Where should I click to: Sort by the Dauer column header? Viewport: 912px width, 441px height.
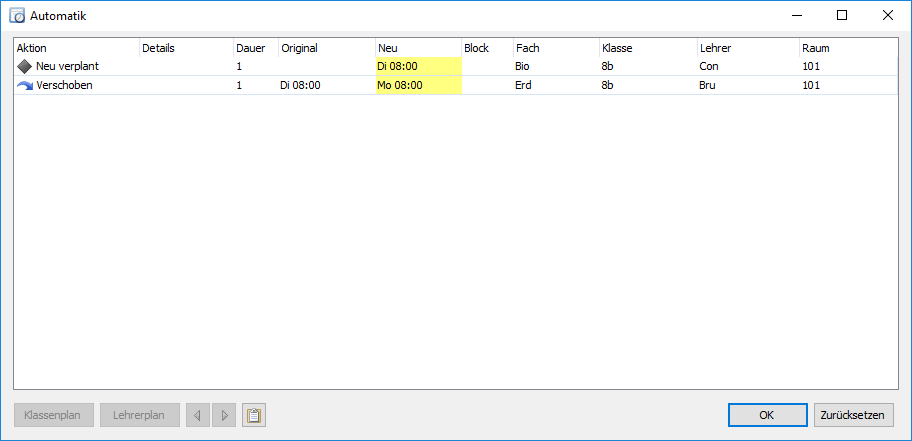pyautogui.click(x=256, y=48)
